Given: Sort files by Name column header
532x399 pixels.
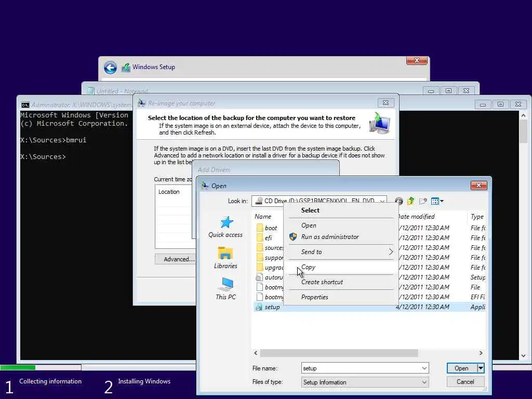Looking at the screenshot, I should point(263,217).
